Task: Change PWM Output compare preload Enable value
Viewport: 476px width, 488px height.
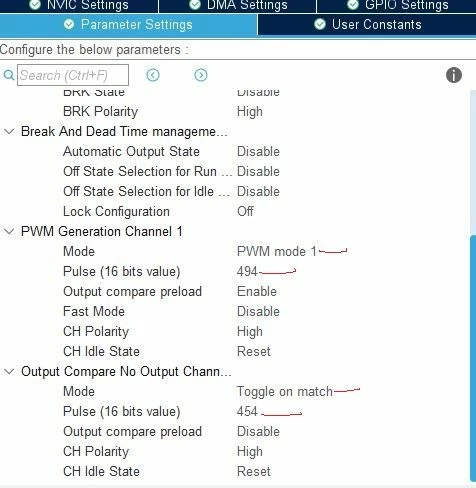Action: point(257,291)
